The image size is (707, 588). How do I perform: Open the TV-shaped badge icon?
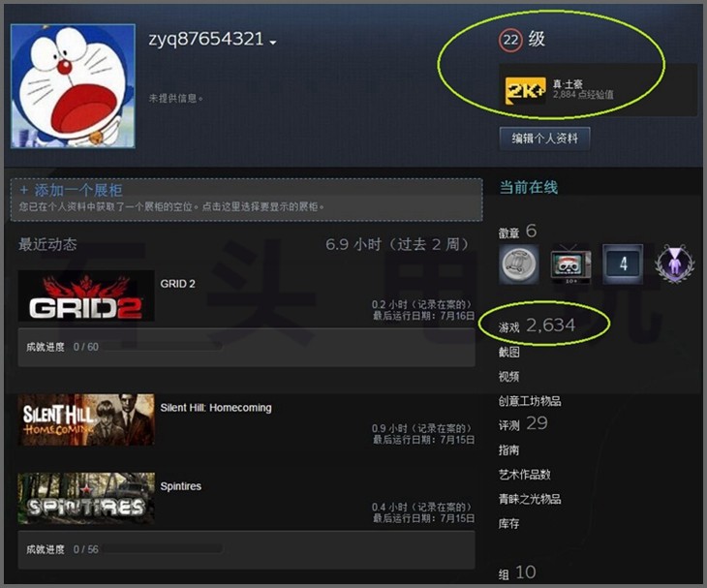tap(570, 264)
